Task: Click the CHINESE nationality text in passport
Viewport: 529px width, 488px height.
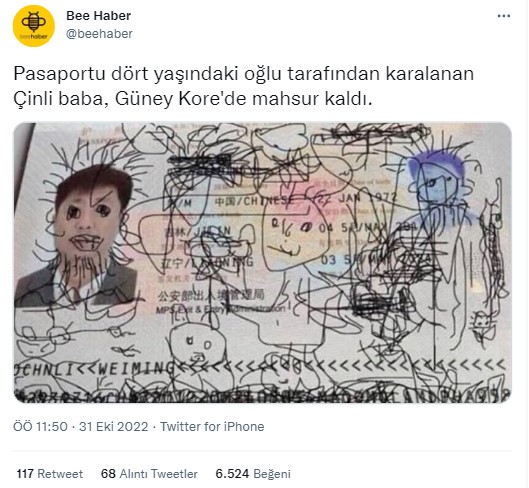Action: [x=255, y=201]
